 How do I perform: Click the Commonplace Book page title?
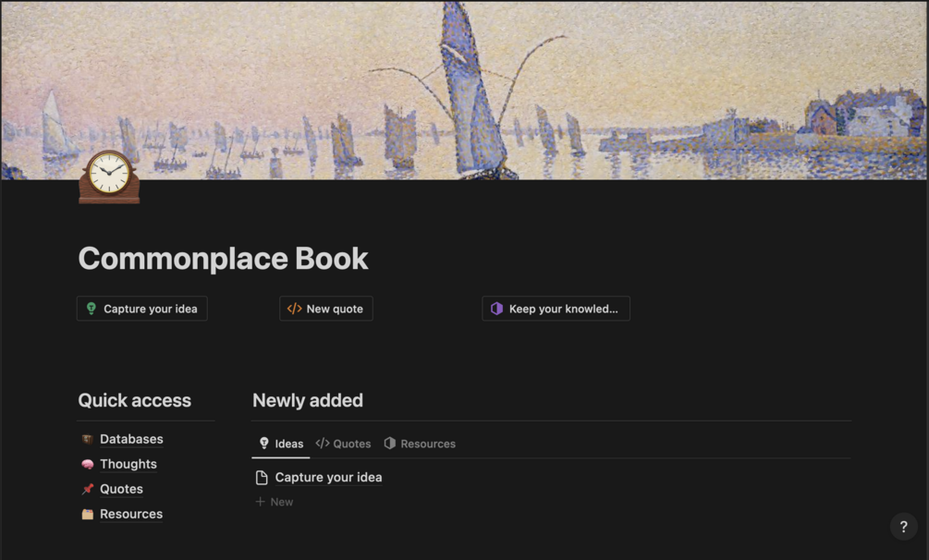tap(224, 259)
